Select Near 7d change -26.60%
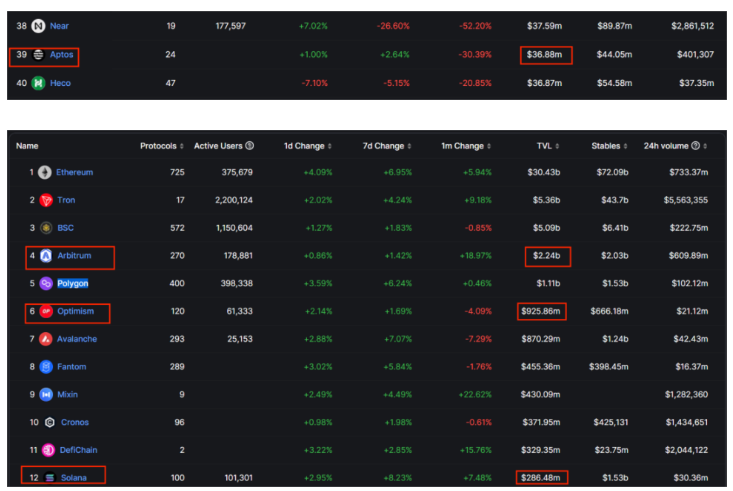 coord(393,26)
